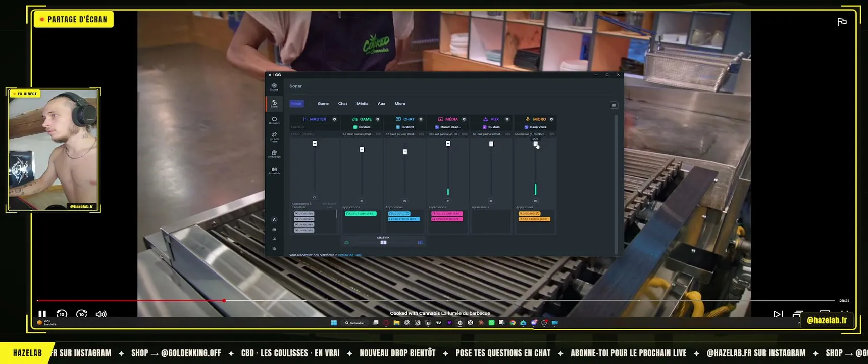The height and width of the screenshot is (364, 868).
Task: Open Discord from the taskbar
Action: pos(534,323)
